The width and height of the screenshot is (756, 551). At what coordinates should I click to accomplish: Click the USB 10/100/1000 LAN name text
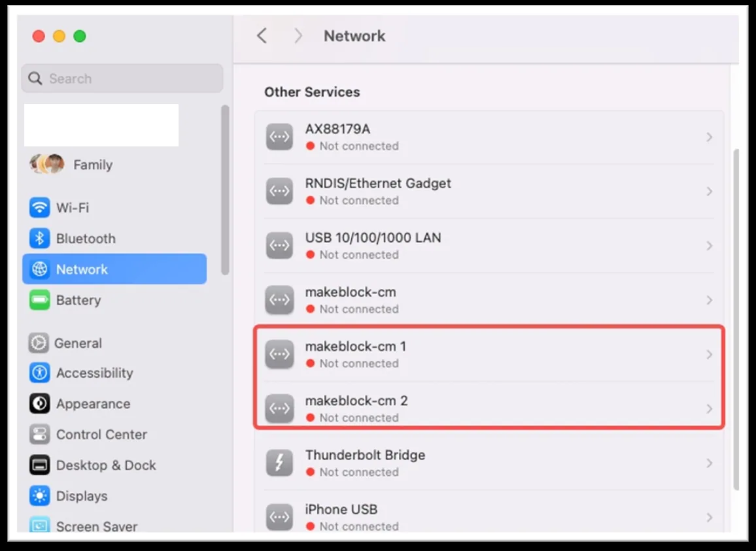tap(373, 238)
